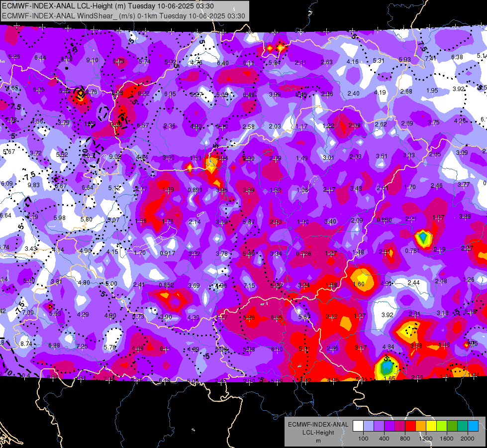Click the legend title ECMWF-INDEX-ANAL
This screenshot has width=487, height=448.
[318, 425]
